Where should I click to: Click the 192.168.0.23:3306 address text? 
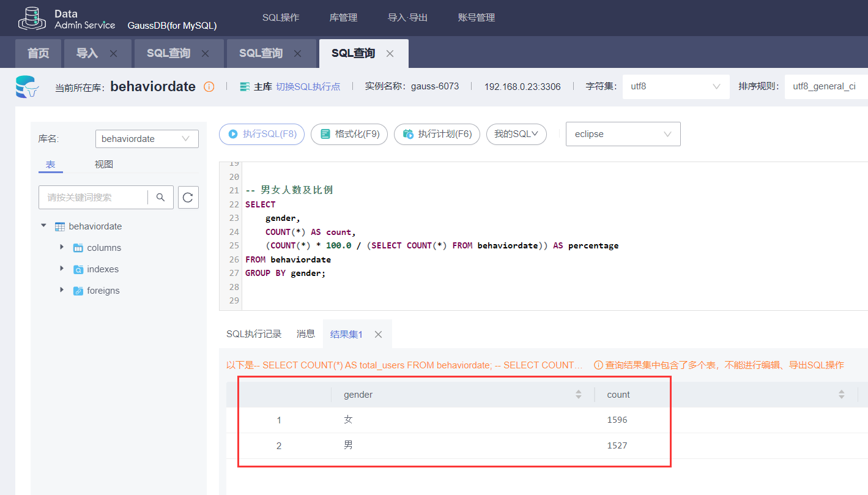(x=522, y=87)
